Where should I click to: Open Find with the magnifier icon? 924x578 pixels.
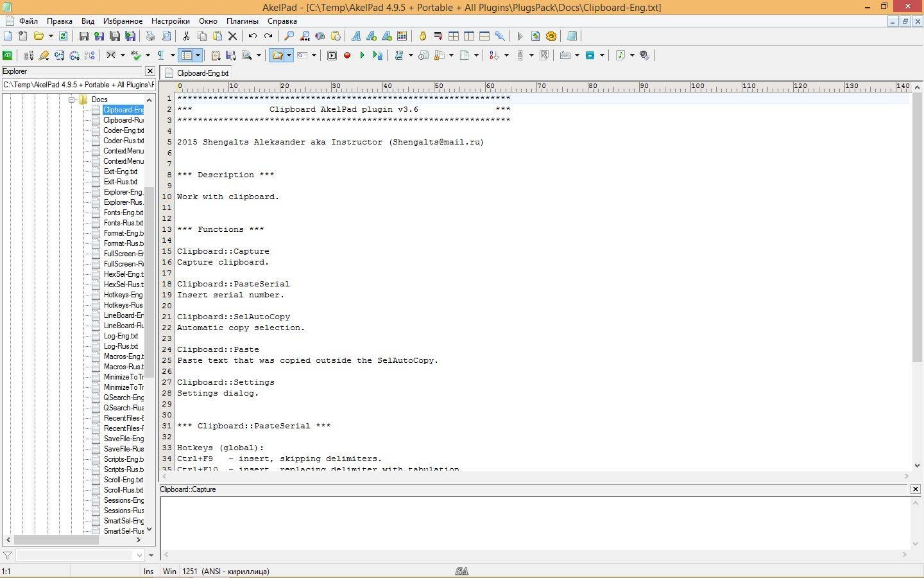click(289, 36)
